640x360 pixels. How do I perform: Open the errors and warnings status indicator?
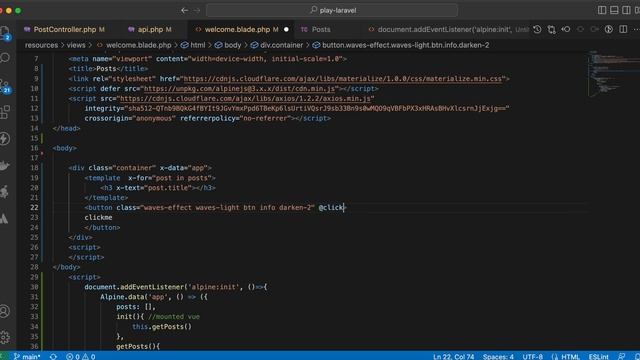(81, 356)
